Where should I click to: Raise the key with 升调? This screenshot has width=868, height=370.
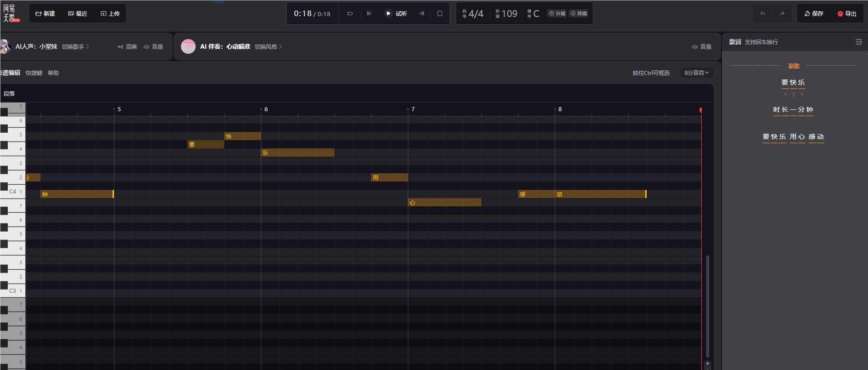pyautogui.click(x=557, y=14)
